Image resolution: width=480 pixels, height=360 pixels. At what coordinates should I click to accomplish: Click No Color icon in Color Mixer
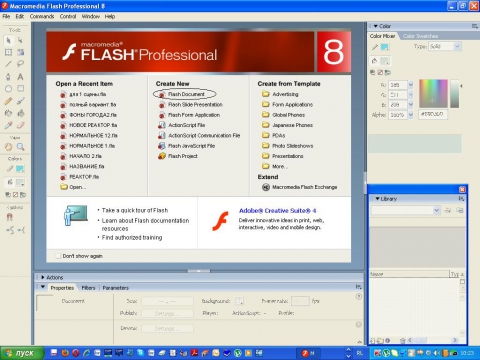click(380, 72)
